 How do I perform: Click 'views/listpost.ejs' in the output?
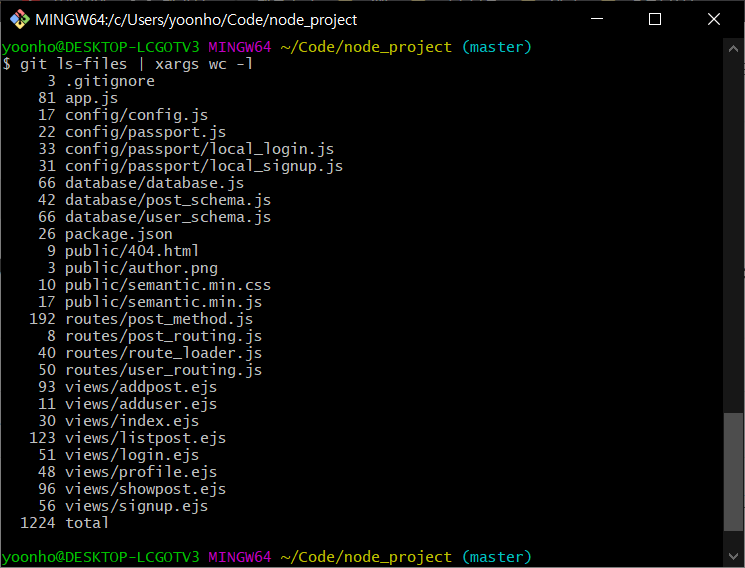145,438
